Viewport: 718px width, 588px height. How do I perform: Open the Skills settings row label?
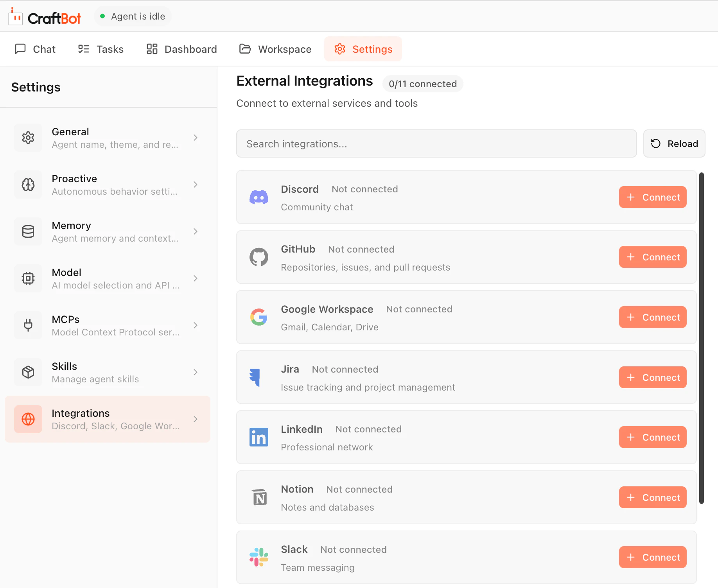pyautogui.click(x=65, y=366)
